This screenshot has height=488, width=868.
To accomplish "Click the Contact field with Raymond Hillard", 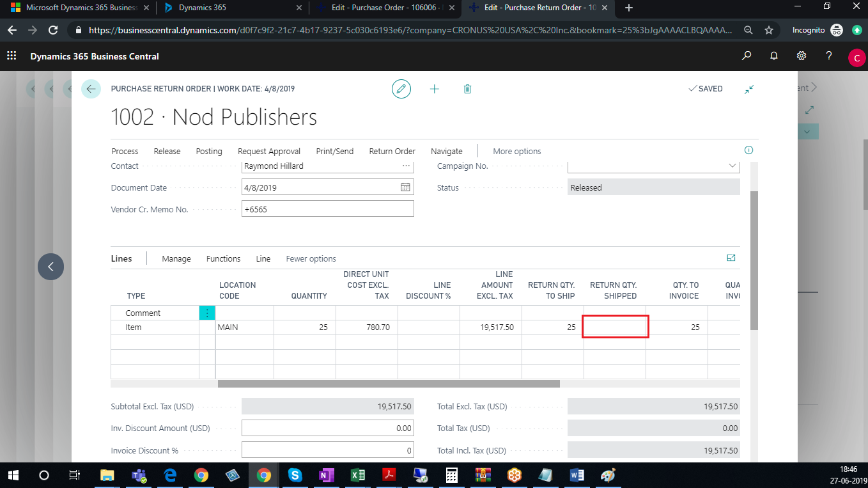I will pyautogui.click(x=327, y=166).
